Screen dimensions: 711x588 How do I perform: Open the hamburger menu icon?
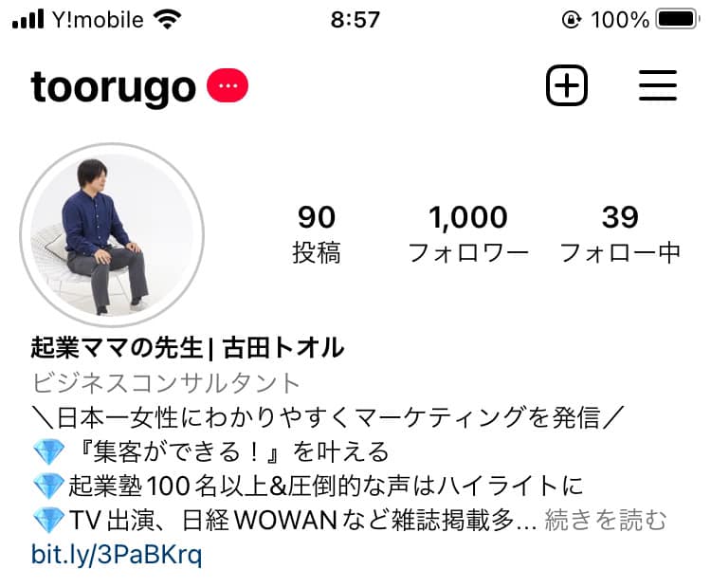pos(658,85)
